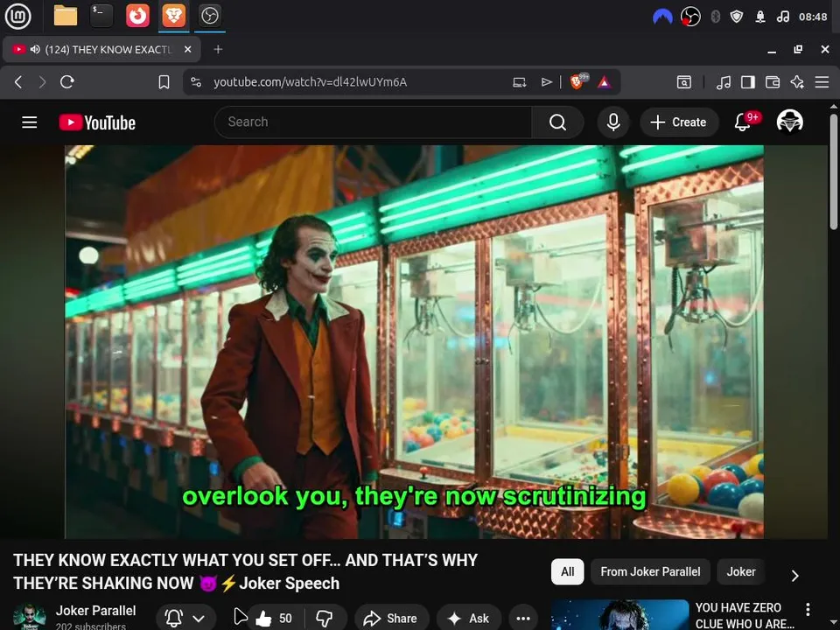Show more filter chips with the right arrow
The image size is (840, 630).
[x=795, y=576]
